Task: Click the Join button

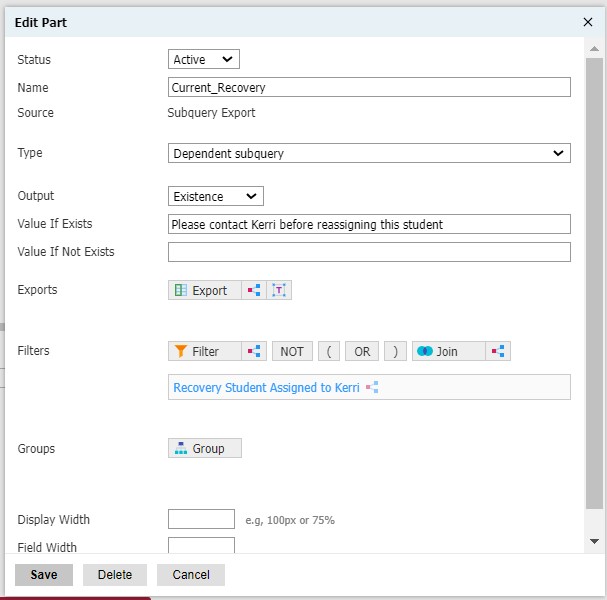Action: tap(448, 351)
